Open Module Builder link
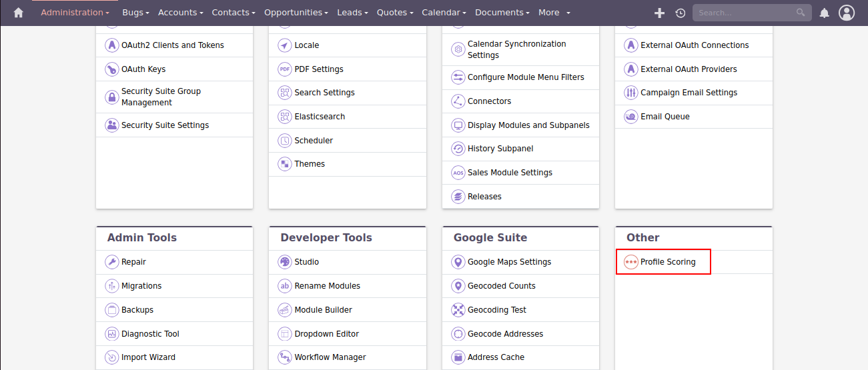The width and height of the screenshot is (868, 370). pyautogui.click(x=324, y=310)
